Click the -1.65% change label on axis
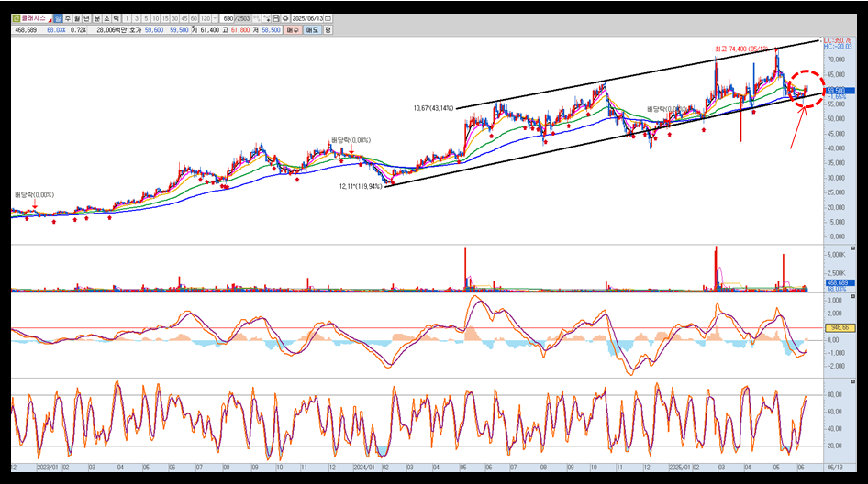Viewport: 868px width, 484px height. point(837,97)
